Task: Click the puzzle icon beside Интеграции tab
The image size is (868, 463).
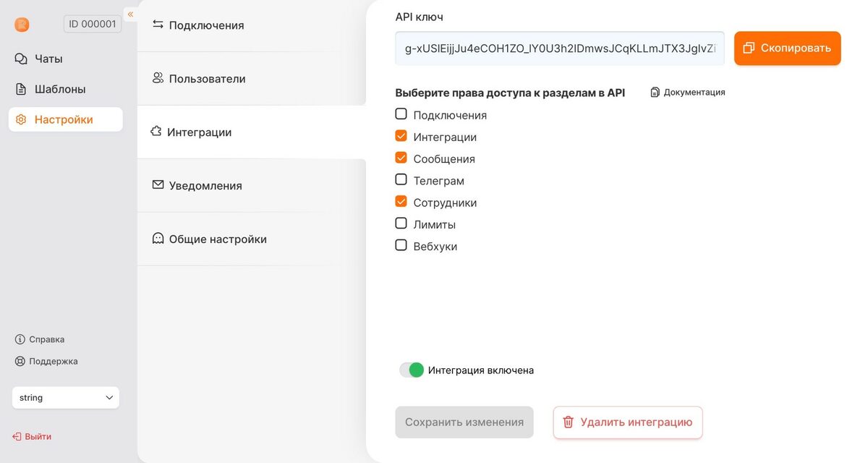Action: pos(156,132)
